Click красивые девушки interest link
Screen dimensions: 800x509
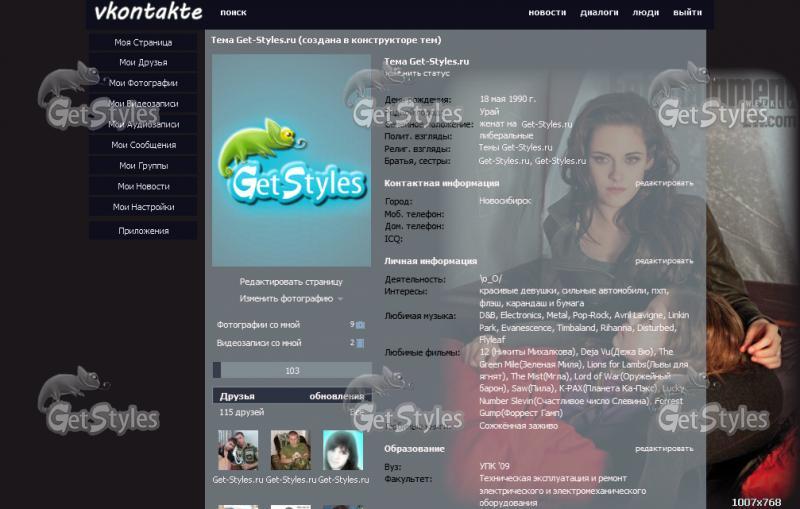517,291
